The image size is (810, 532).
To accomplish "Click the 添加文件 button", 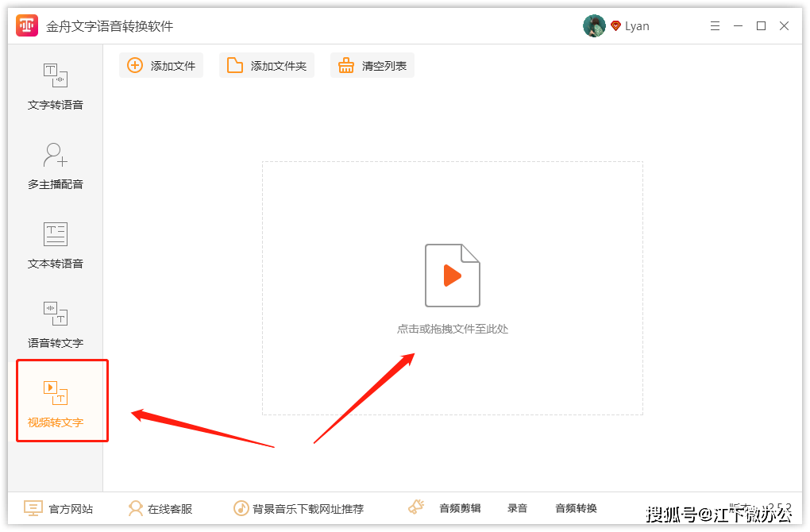I will pyautogui.click(x=161, y=66).
